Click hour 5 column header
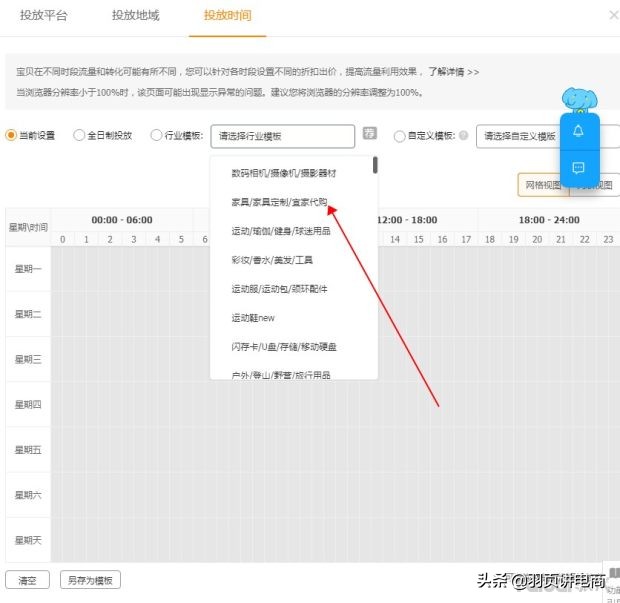This screenshot has width=620, height=603. tap(181, 239)
